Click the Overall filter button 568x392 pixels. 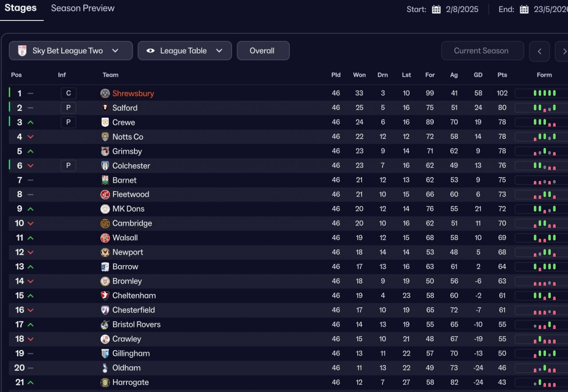point(263,51)
